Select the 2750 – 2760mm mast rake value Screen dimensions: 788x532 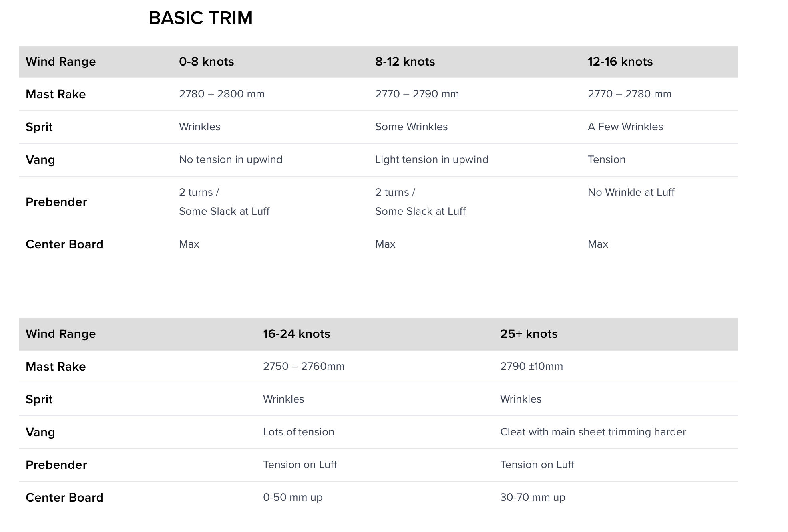[x=303, y=366]
